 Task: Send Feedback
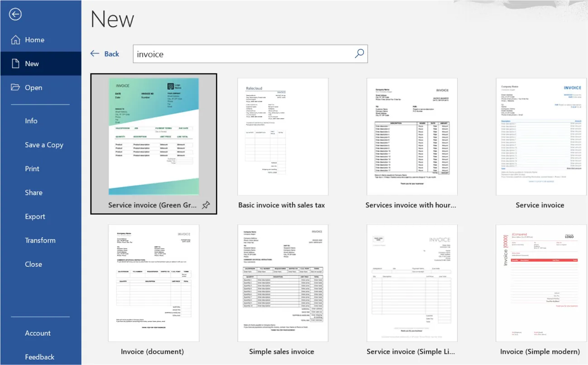40,357
